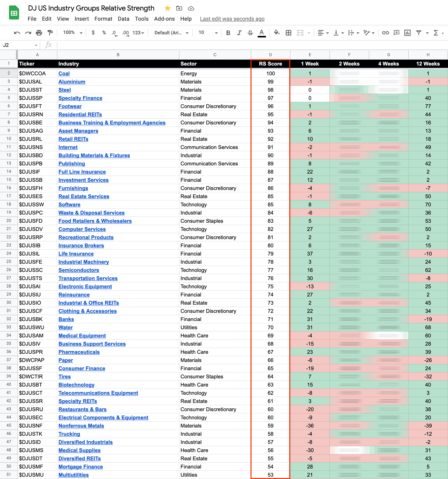This screenshot has height=479, width=448.
Task: Click the cloud document status icon
Action: [x=191, y=8]
